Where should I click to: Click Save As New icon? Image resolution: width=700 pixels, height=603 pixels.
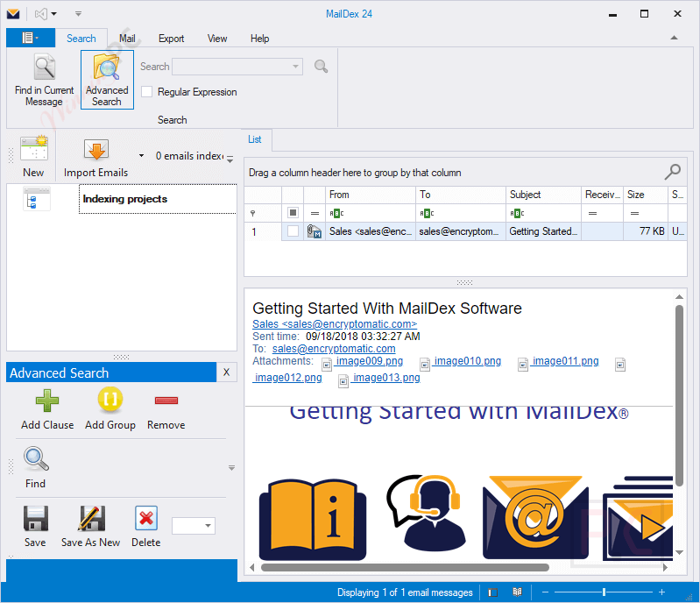[x=91, y=518]
